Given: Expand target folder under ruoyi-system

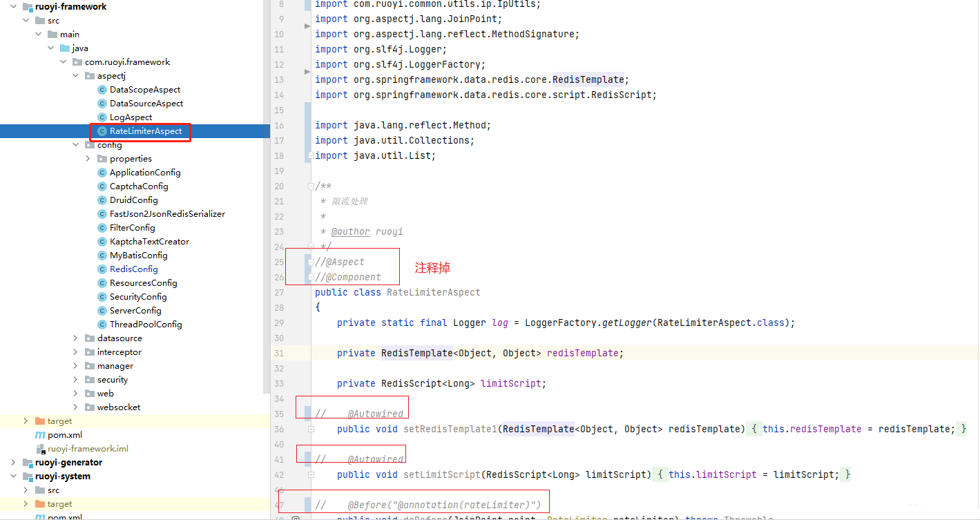Looking at the screenshot, I should tap(26, 504).
